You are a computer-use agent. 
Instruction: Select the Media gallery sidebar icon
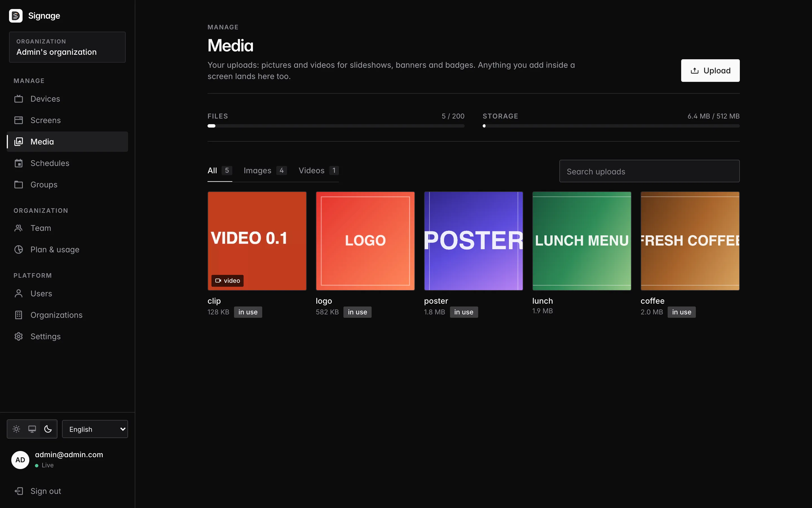[x=19, y=142]
